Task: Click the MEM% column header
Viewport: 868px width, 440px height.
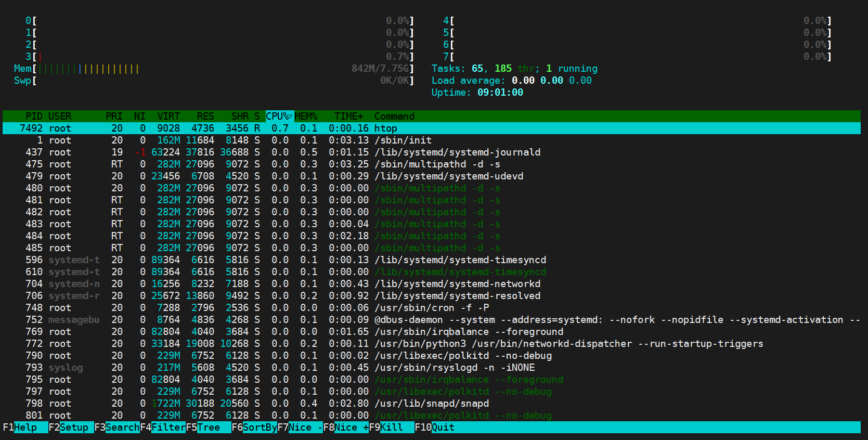Action: 306,117
